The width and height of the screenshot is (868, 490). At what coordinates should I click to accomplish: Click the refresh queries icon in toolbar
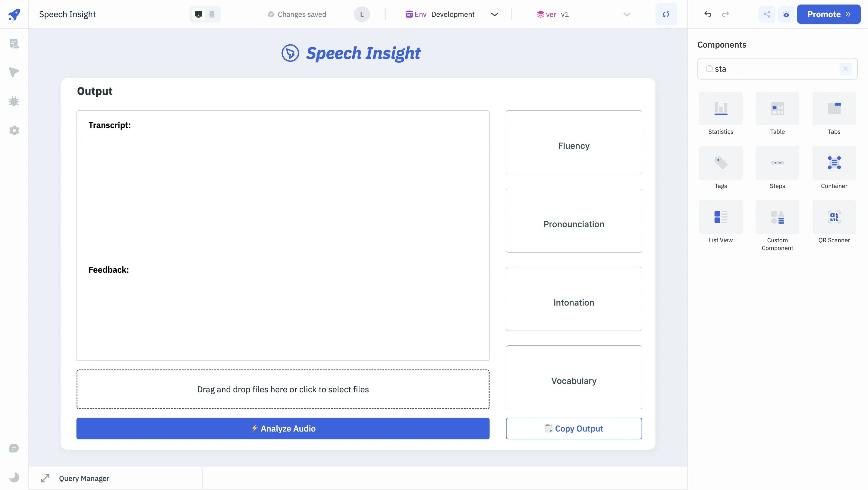click(666, 14)
